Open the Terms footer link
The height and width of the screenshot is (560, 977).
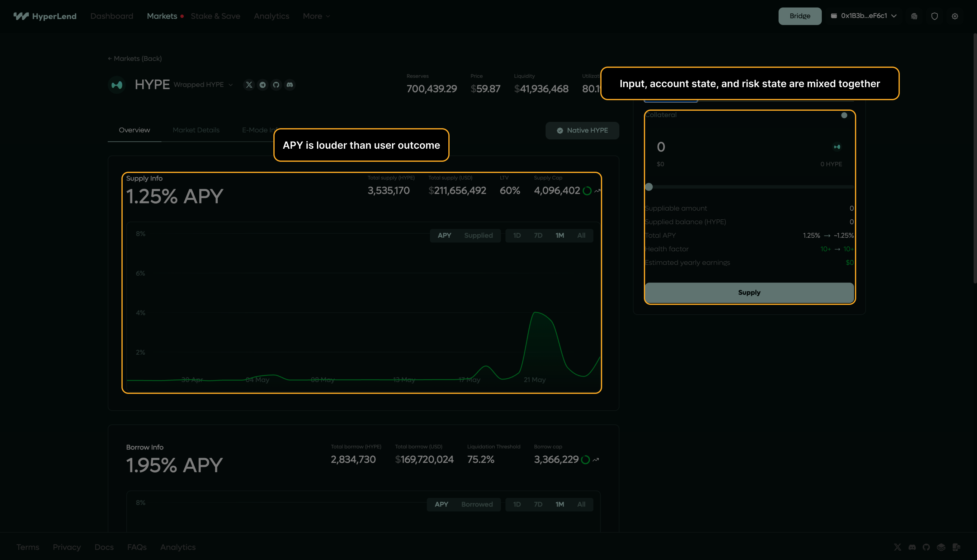[28, 547]
